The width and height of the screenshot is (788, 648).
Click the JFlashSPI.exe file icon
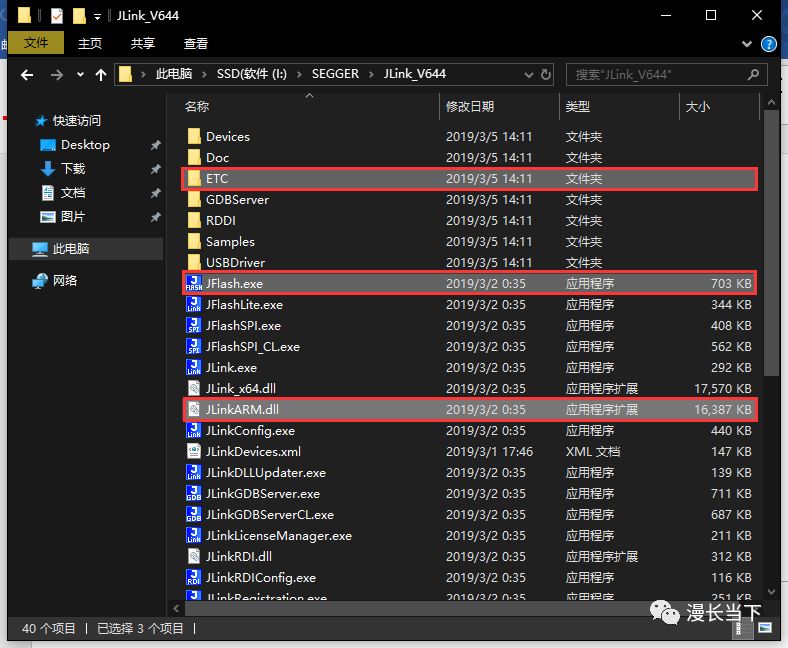194,326
